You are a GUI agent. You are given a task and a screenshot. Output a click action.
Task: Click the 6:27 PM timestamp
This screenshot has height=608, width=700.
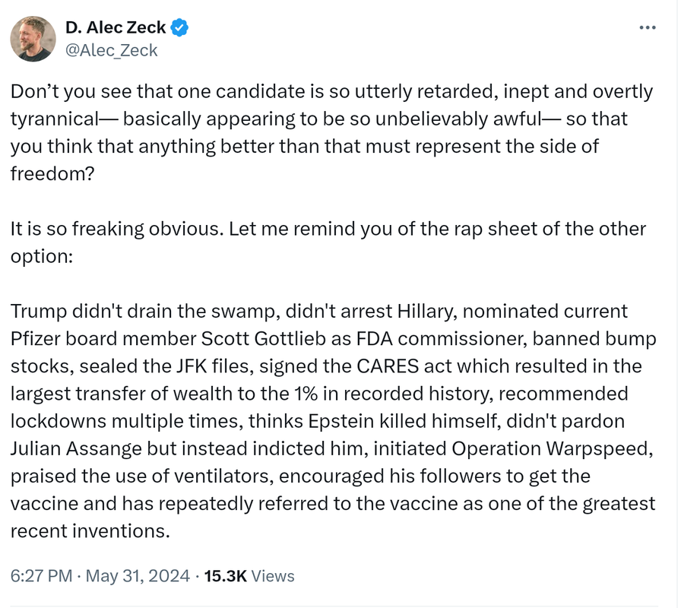click(41, 576)
